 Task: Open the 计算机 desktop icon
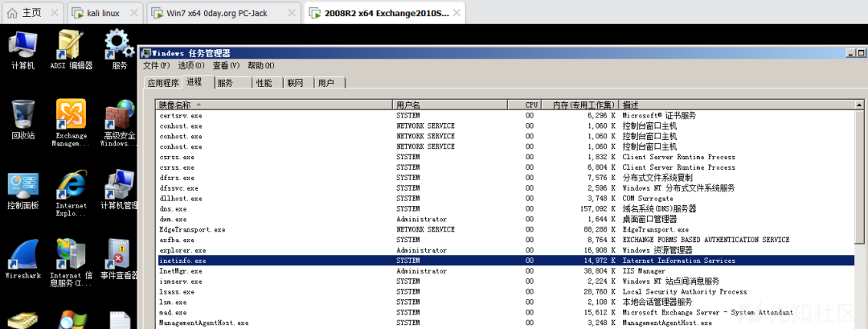point(23,49)
